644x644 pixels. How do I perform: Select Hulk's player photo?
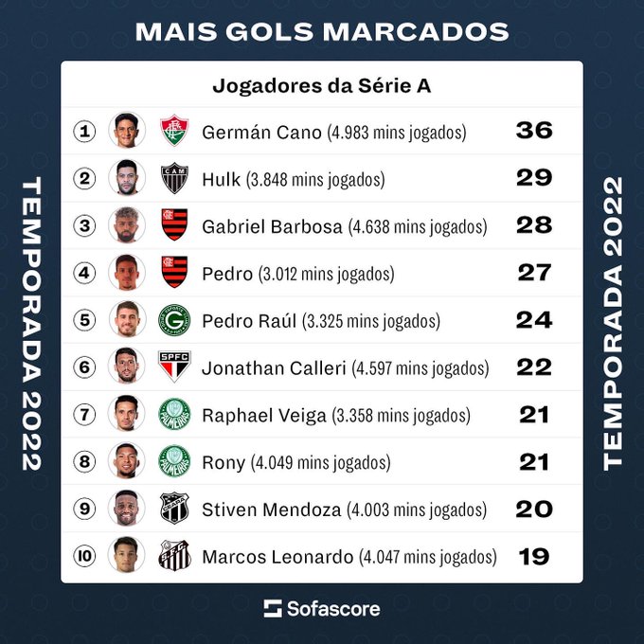(127, 178)
